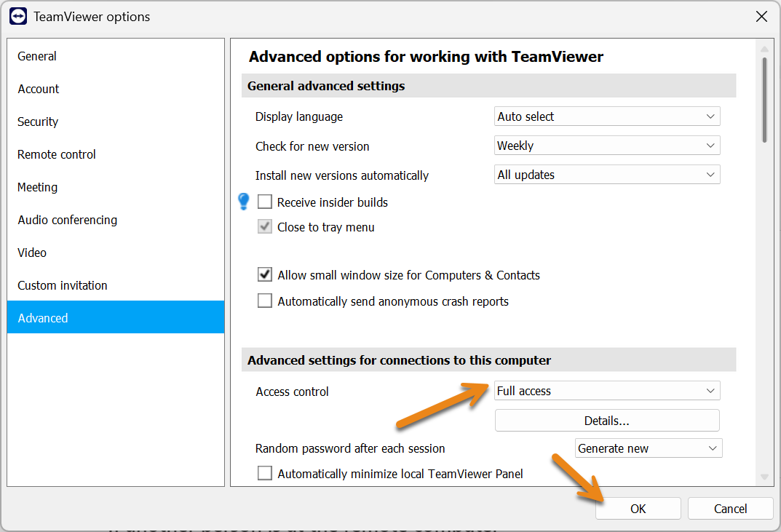
Task: Select the Meeting category
Action: (x=116, y=187)
